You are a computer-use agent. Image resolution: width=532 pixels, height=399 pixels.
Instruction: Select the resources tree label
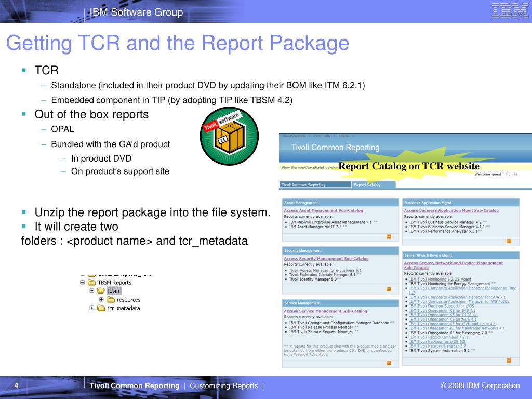point(129,300)
